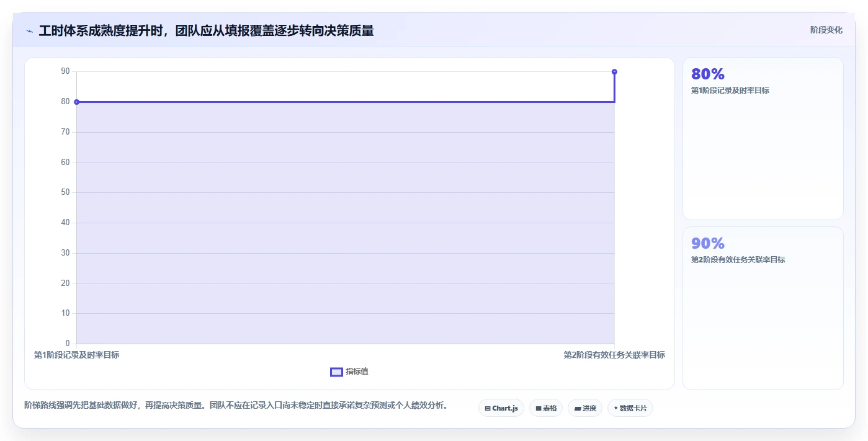Click the chart title about 工时体系成熟度
868x441 pixels.
pyautogui.click(x=206, y=30)
